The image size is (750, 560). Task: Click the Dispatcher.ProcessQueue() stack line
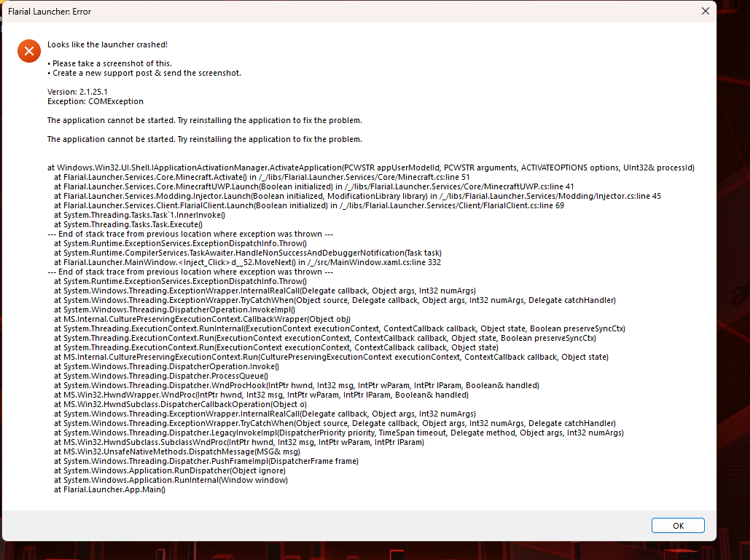coord(160,376)
